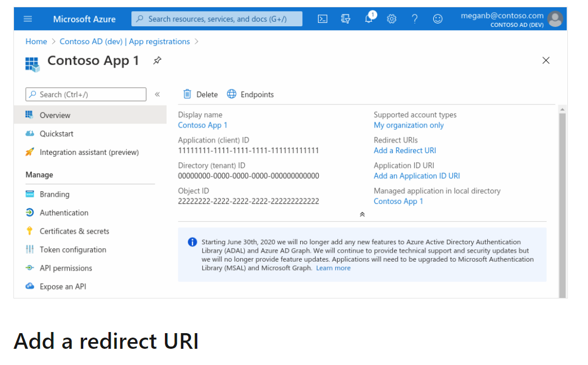This screenshot has height=365, width=588.
Task: Collapse the Essentials section chevron
Action: 362,214
